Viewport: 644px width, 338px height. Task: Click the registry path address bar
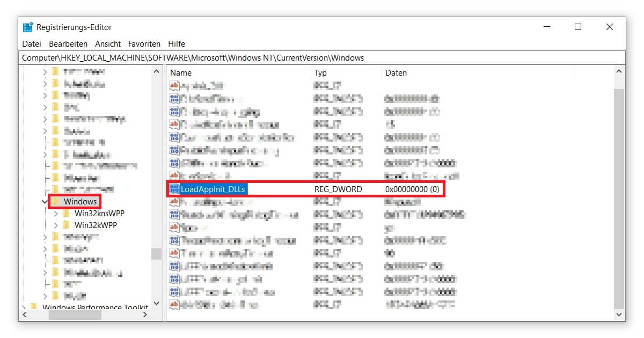322,57
